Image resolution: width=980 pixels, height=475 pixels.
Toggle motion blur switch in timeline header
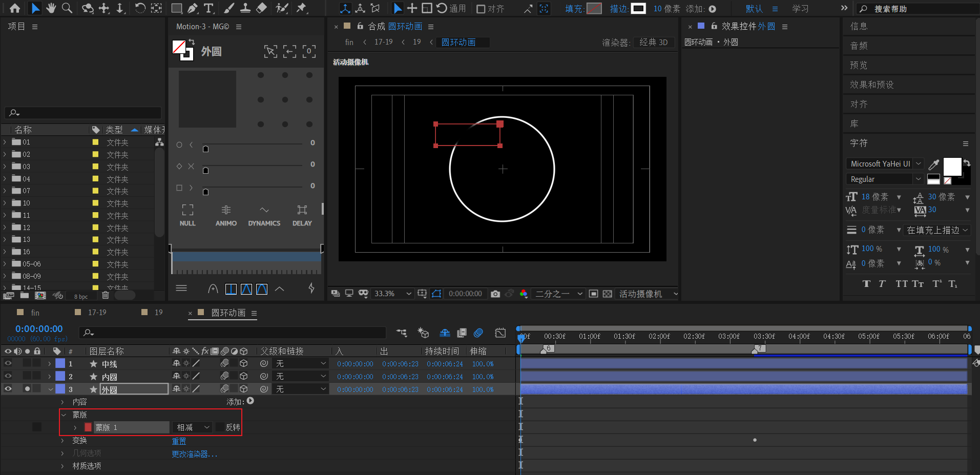click(x=478, y=333)
